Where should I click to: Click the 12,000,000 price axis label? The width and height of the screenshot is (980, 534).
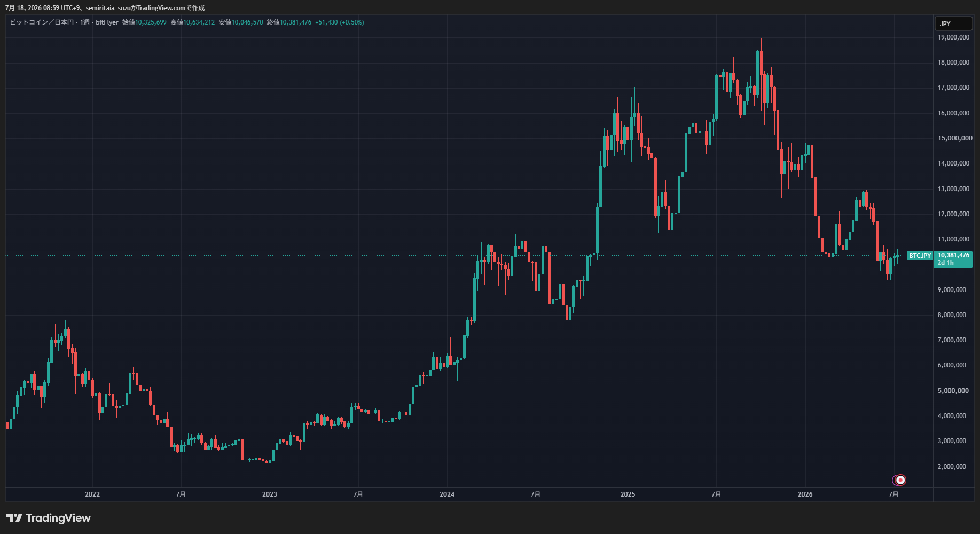point(953,214)
